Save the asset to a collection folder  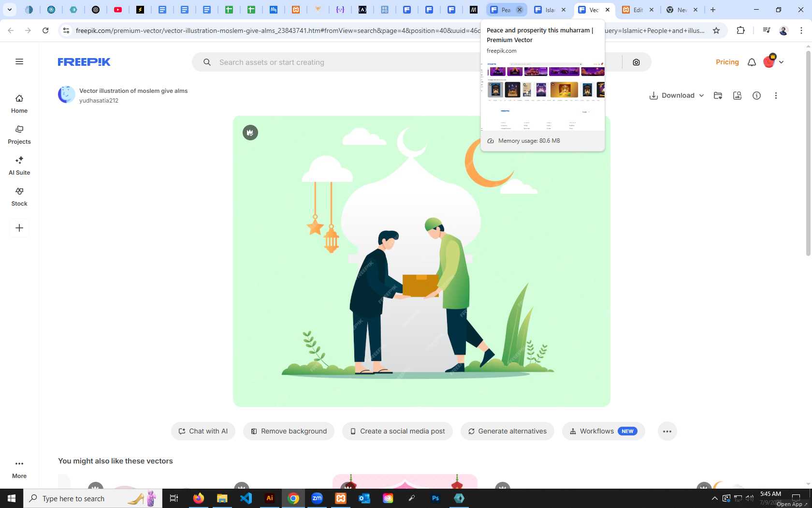point(718,95)
